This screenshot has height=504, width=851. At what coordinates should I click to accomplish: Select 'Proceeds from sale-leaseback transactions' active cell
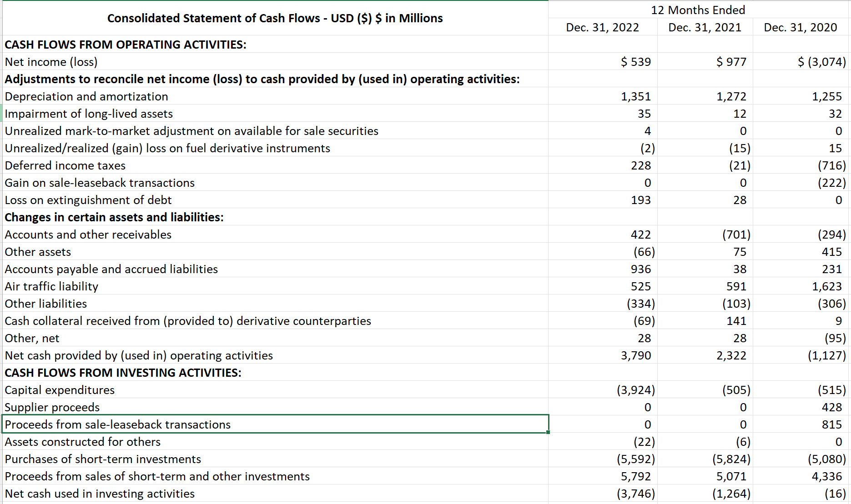(275, 424)
